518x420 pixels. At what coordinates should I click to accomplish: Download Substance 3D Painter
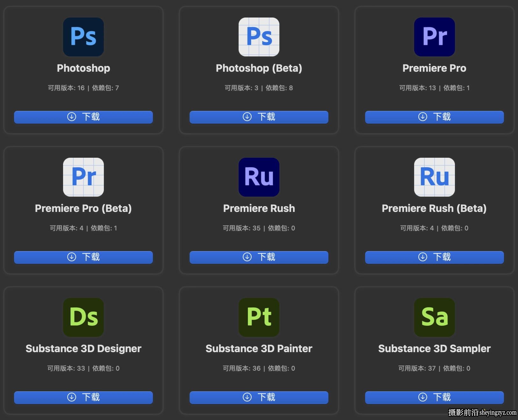[259, 397]
